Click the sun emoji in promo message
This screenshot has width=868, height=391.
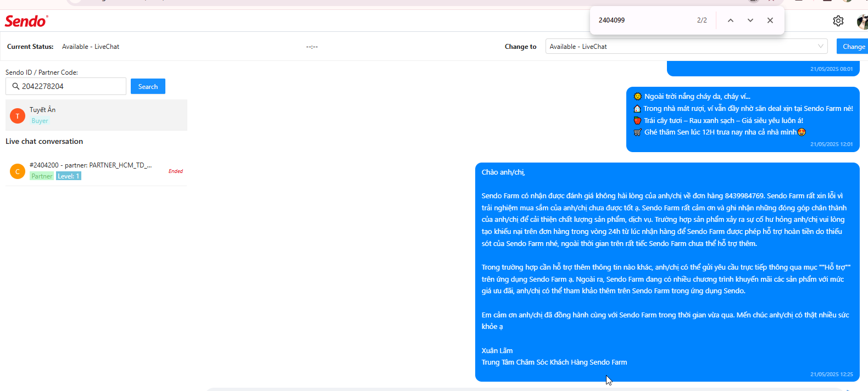(x=637, y=96)
